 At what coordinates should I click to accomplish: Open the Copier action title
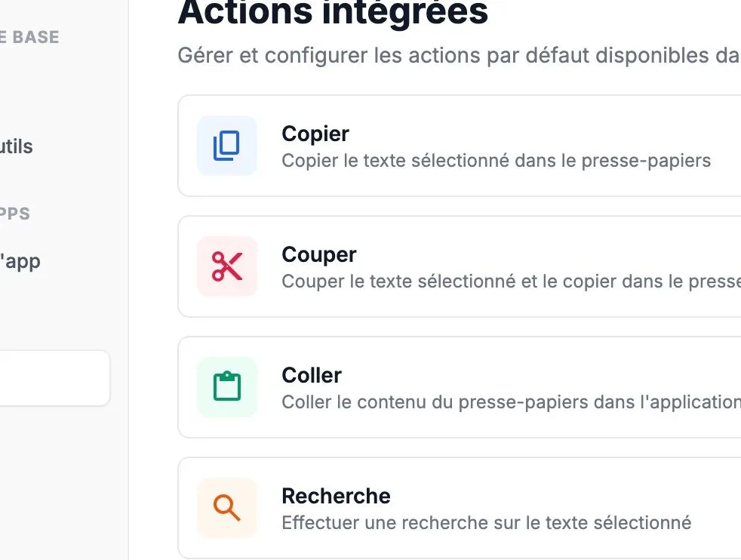coord(315,134)
